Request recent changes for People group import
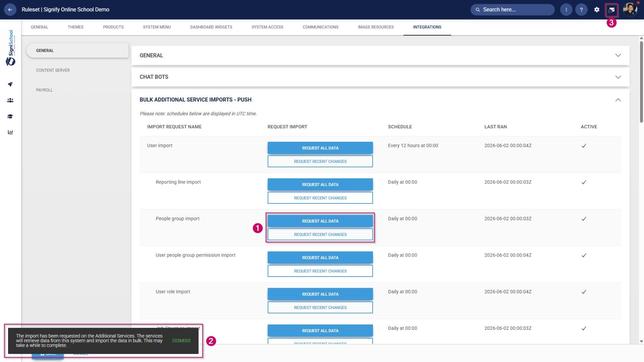 (x=320, y=234)
